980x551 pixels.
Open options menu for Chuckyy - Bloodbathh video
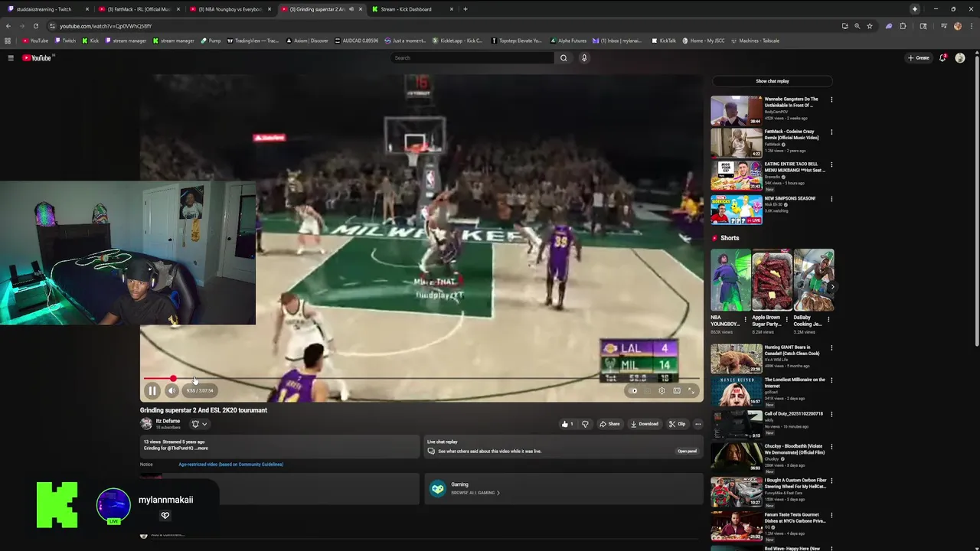pyautogui.click(x=831, y=447)
